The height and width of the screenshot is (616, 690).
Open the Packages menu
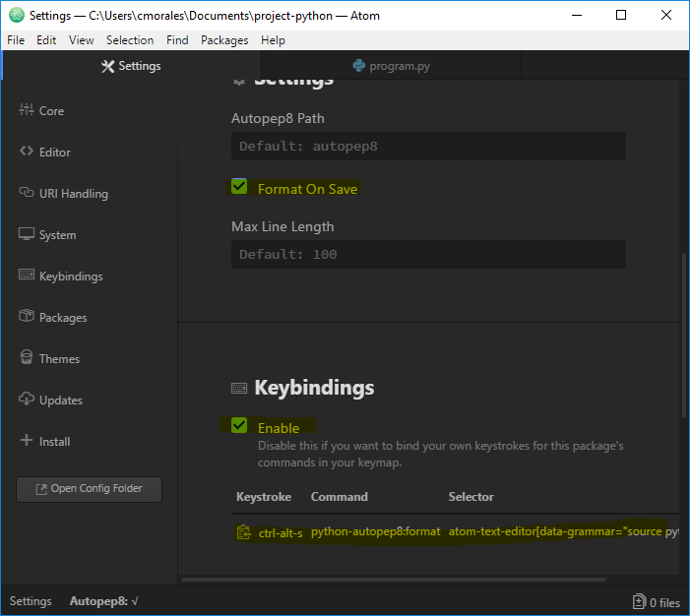tap(224, 40)
